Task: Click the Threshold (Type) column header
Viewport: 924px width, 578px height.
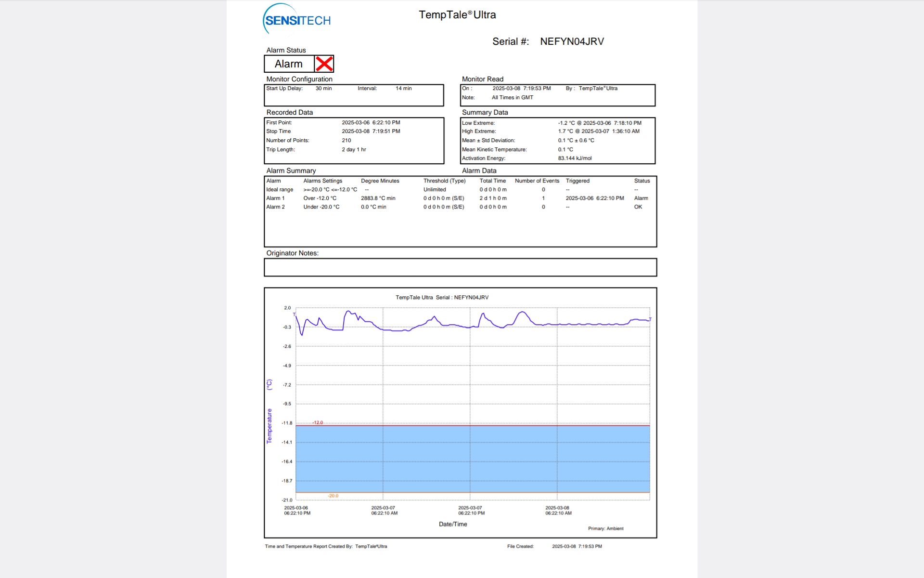Action: [444, 181]
